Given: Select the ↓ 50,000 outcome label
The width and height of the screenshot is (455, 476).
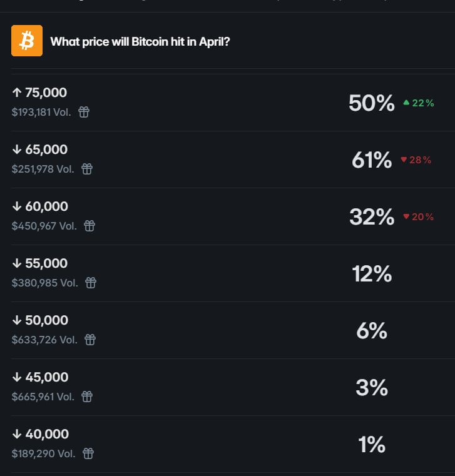Looking at the screenshot, I should click(x=40, y=320).
